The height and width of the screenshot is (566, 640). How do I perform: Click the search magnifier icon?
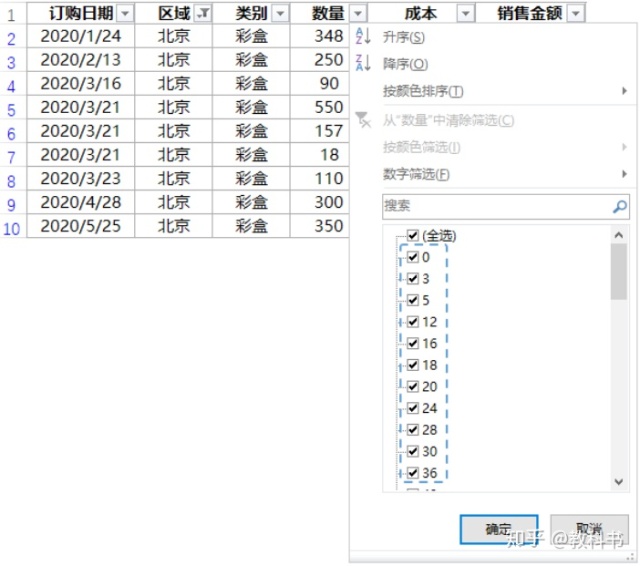620,206
